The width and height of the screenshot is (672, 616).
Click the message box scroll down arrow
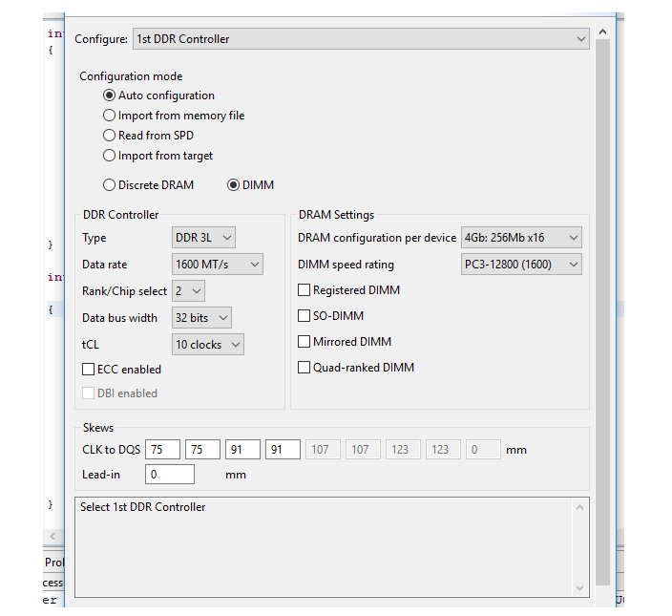tap(579, 587)
